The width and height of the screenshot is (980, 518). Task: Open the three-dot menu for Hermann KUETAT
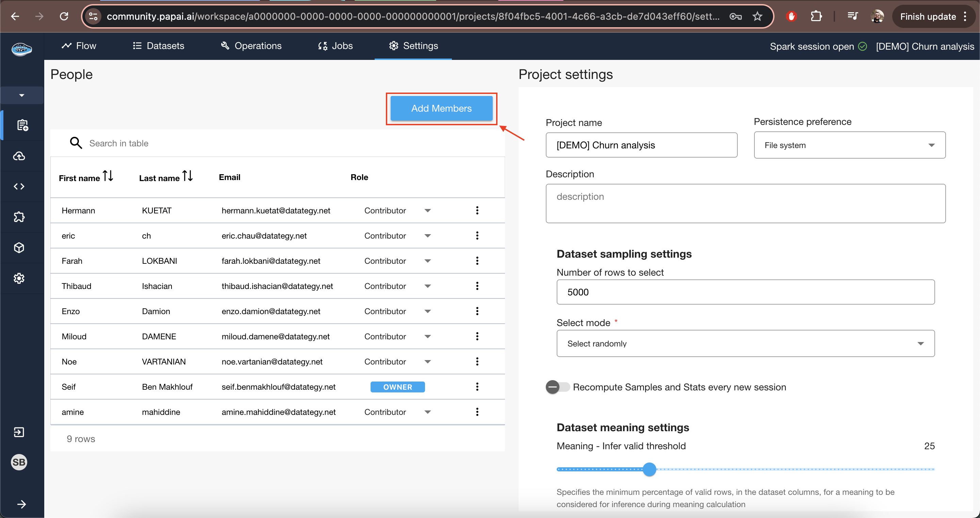click(x=477, y=210)
